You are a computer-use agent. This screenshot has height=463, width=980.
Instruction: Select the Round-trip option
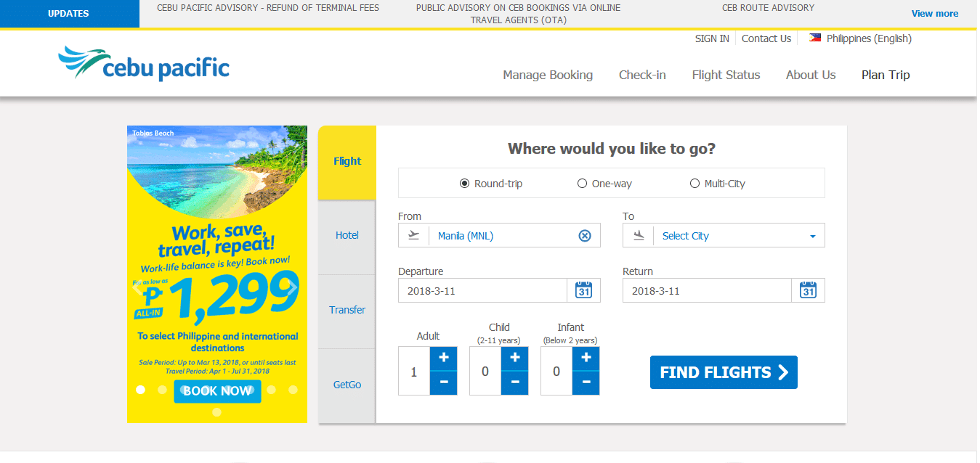[x=491, y=184]
